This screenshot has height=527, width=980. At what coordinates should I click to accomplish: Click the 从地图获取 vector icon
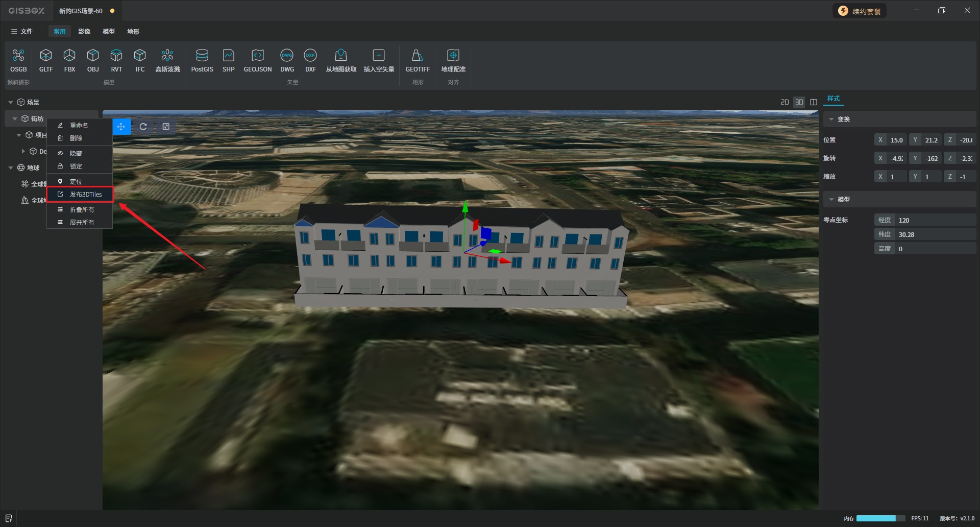coord(341,56)
